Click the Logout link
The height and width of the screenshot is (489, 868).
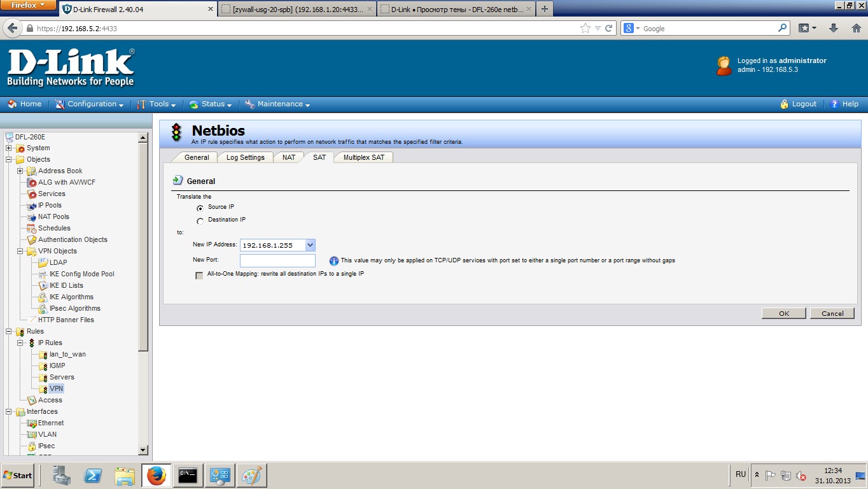[799, 104]
